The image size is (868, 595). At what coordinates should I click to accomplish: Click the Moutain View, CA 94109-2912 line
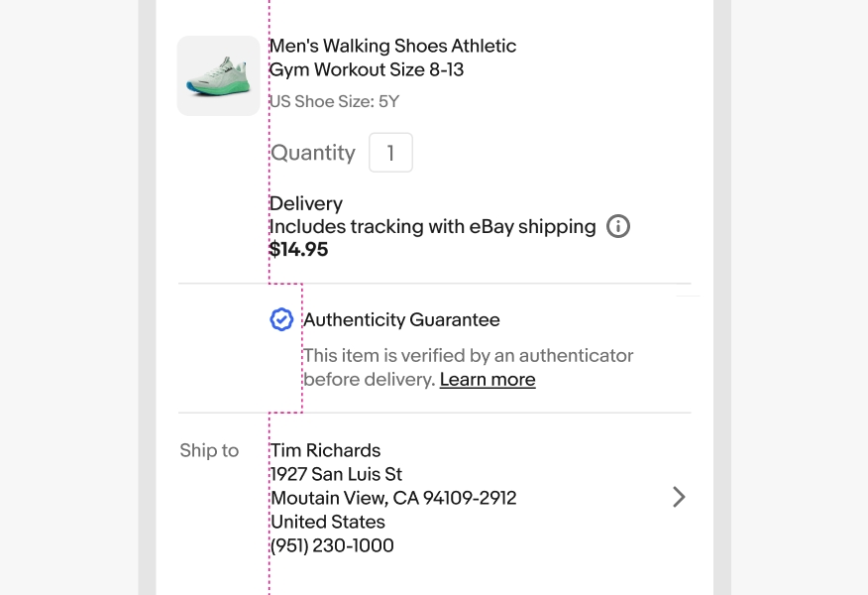point(393,498)
